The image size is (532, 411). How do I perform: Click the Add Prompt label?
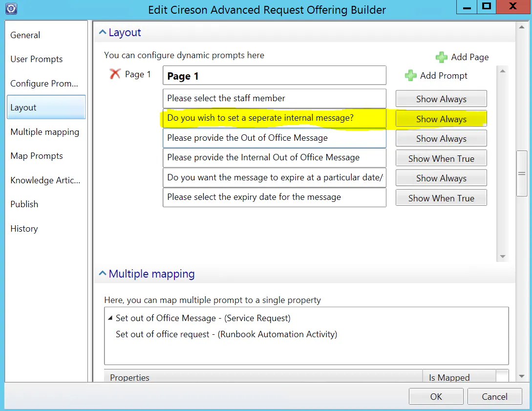coord(444,75)
